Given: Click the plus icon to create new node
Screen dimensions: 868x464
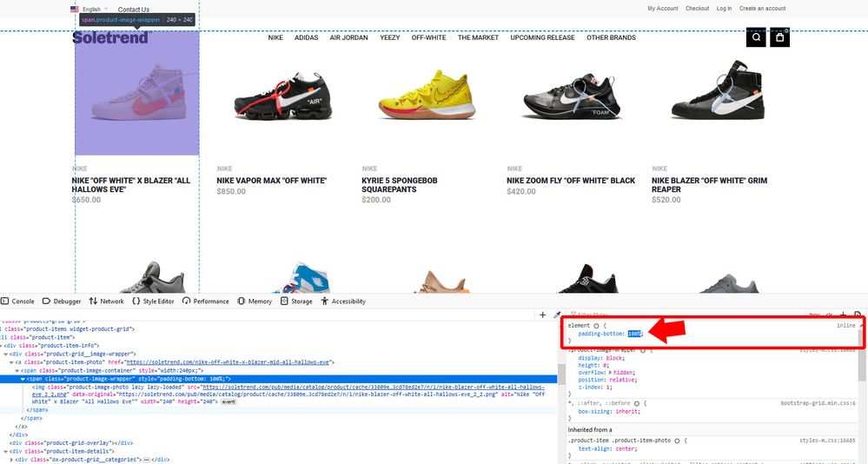Looking at the screenshot, I should 543,315.
